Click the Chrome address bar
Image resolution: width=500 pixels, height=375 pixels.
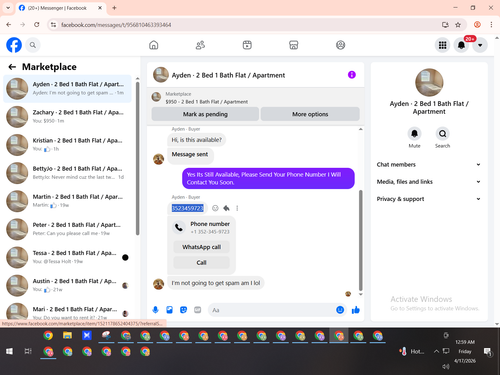click(x=247, y=25)
